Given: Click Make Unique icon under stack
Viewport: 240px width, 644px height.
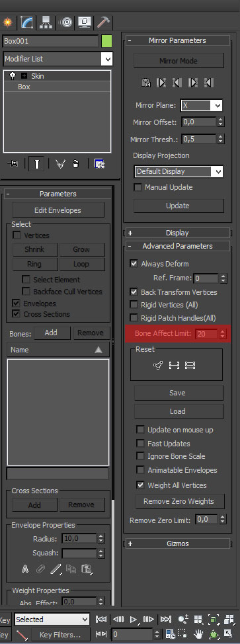Looking at the screenshot, I should pos(60,164).
